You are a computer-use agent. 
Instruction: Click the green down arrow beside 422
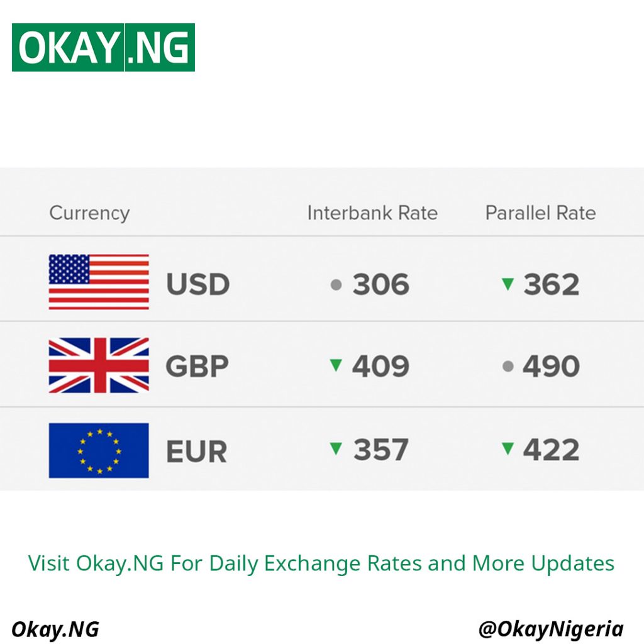[x=508, y=449]
